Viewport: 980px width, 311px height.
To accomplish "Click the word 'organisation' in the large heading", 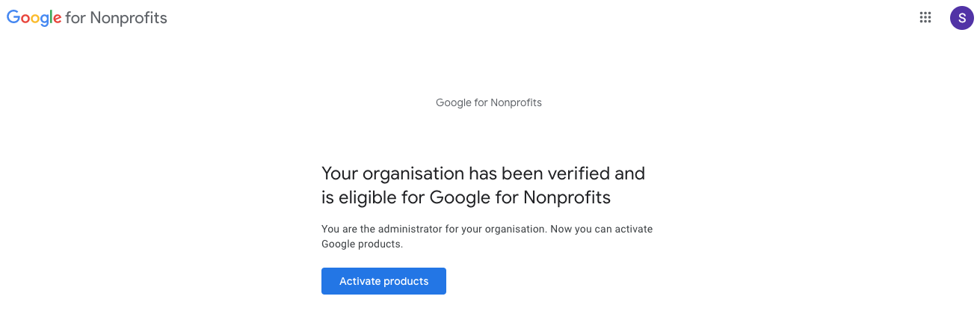I will pos(413,174).
